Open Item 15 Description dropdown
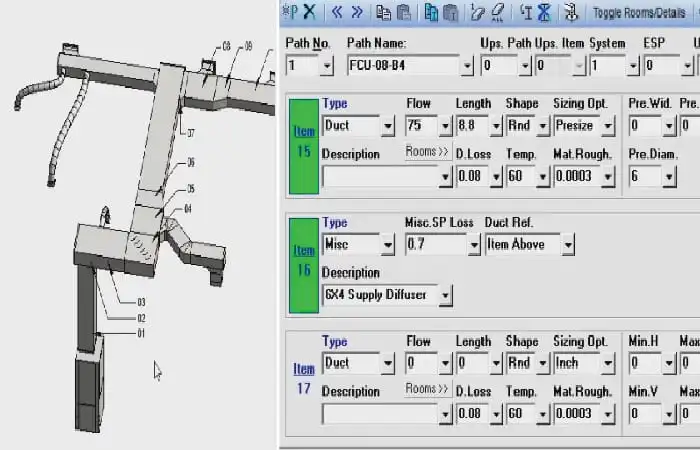This screenshot has height=450, width=700. 445,177
